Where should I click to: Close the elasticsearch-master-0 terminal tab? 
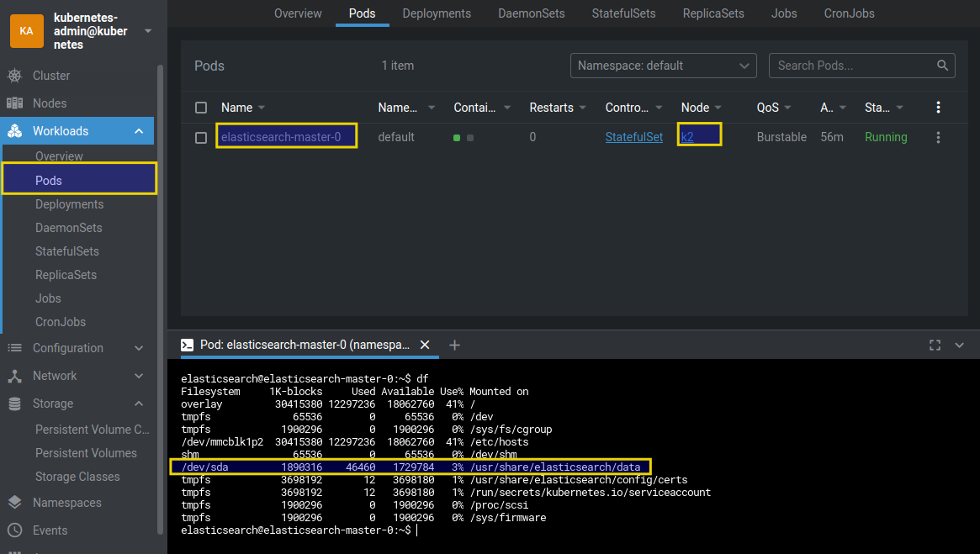(425, 345)
